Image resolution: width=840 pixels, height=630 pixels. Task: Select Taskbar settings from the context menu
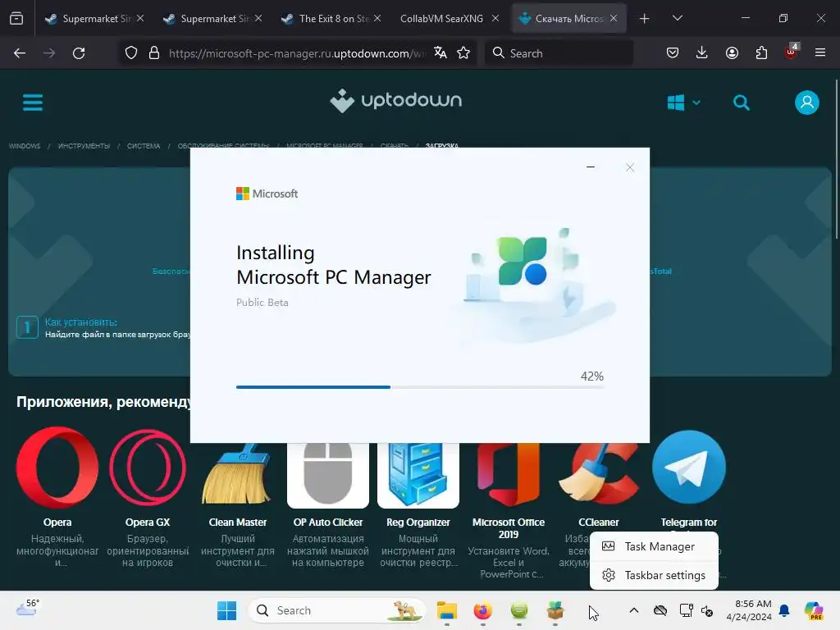coord(654,575)
